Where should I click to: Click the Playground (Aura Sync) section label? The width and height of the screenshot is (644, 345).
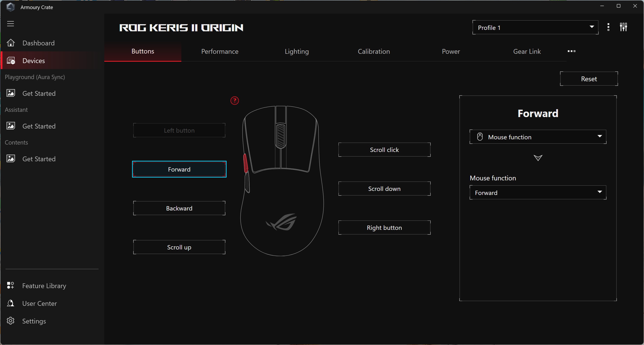pos(35,77)
